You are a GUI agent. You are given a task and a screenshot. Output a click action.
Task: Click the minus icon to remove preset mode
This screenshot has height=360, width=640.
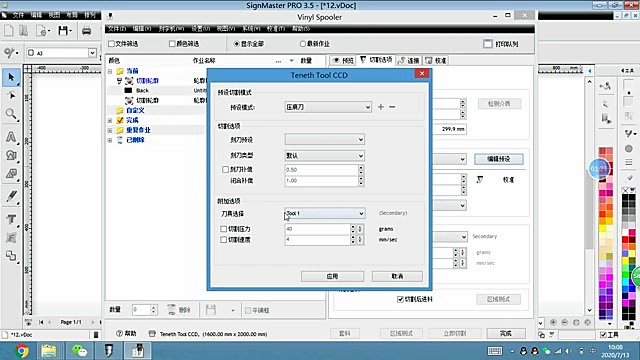coord(392,107)
